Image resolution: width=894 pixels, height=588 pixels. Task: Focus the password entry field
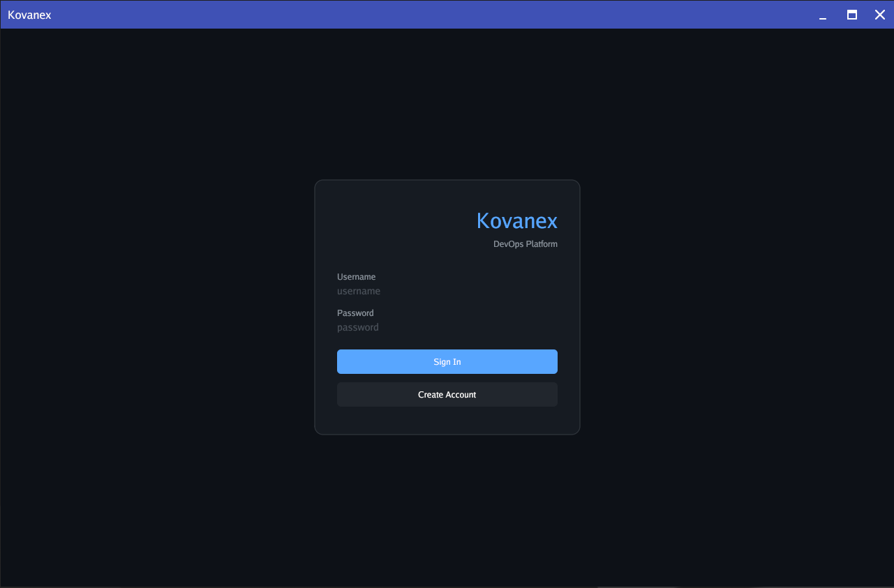click(x=447, y=327)
